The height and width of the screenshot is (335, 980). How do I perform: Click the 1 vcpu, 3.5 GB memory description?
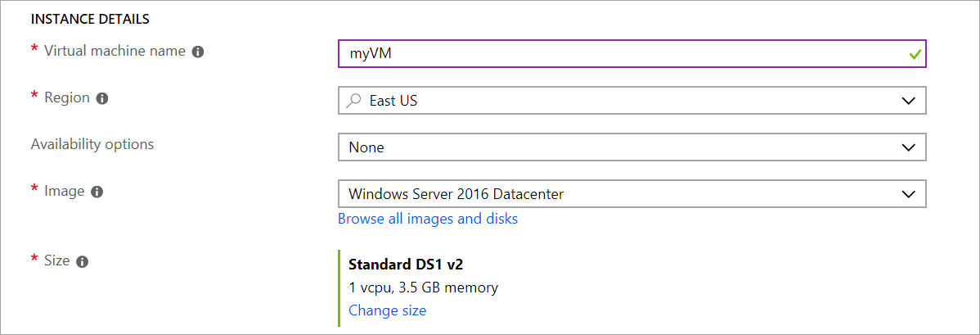click(423, 288)
